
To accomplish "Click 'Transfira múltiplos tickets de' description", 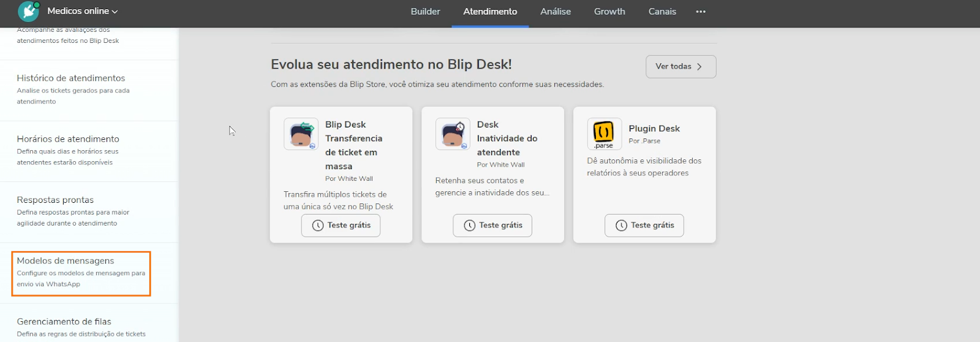I will [335, 194].
